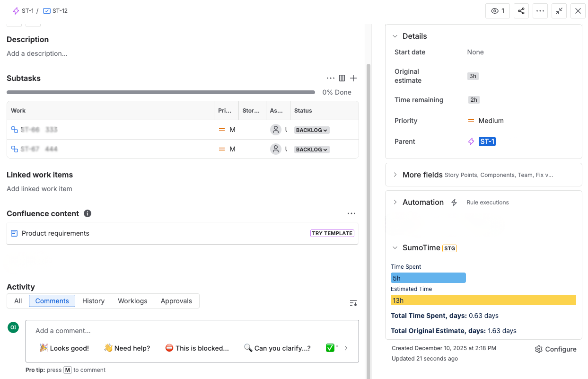Switch to the History tab
The height and width of the screenshot is (379, 588).
[93, 301]
